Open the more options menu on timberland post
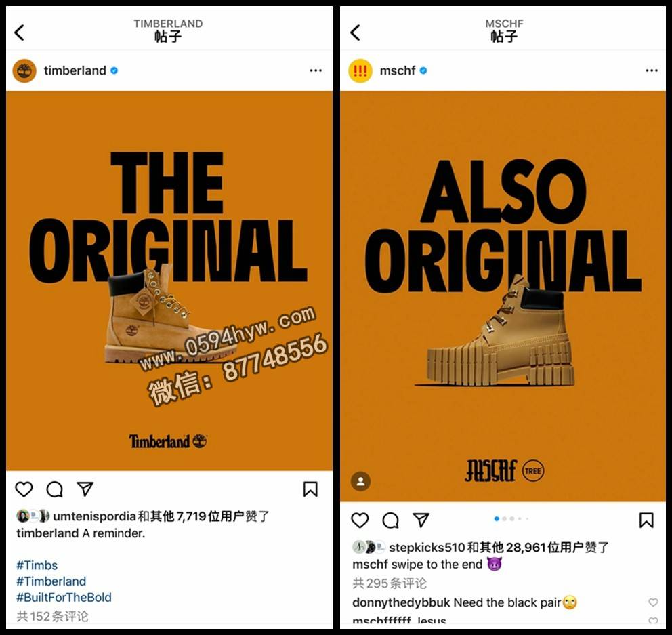 pyautogui.click(x=316, y=70)
